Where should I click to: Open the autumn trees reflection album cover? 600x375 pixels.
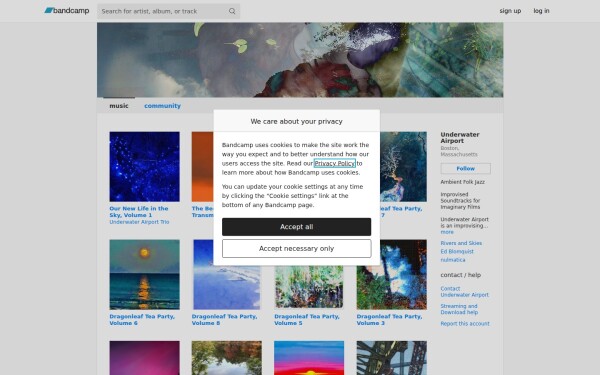pyautogui.click(x=227, y=358)
